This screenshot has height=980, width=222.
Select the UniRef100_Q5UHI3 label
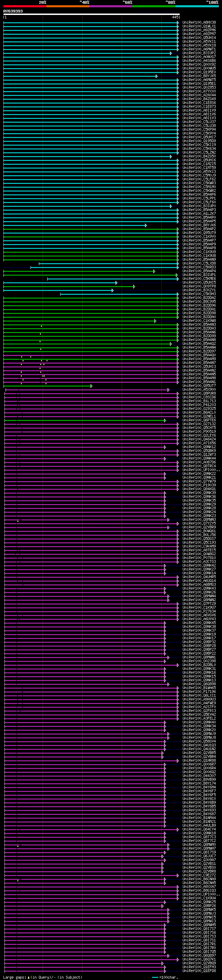tap(199, 367)
